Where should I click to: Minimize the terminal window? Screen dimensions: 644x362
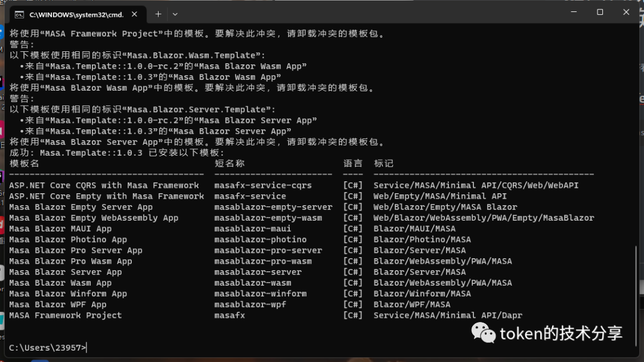coord(574,12)
